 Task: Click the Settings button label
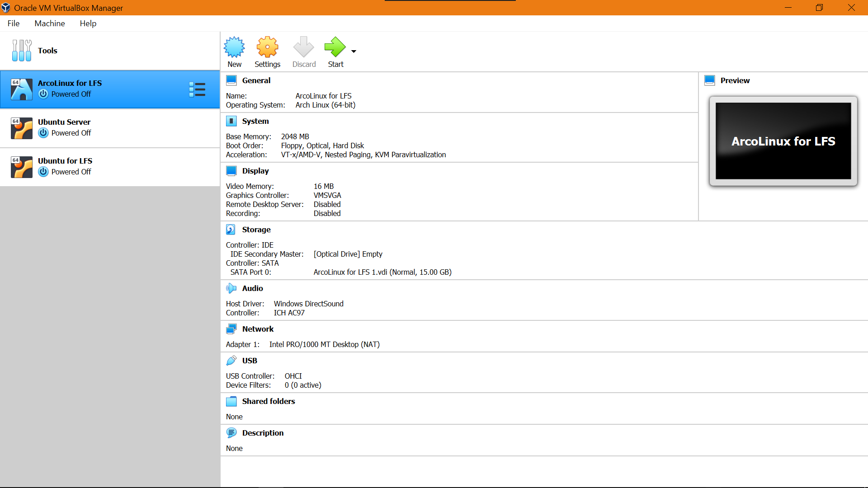[268, 64]
